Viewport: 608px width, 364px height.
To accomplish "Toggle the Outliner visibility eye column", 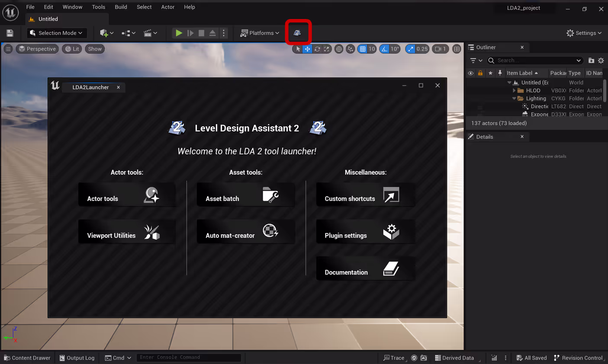I will 470,73.
